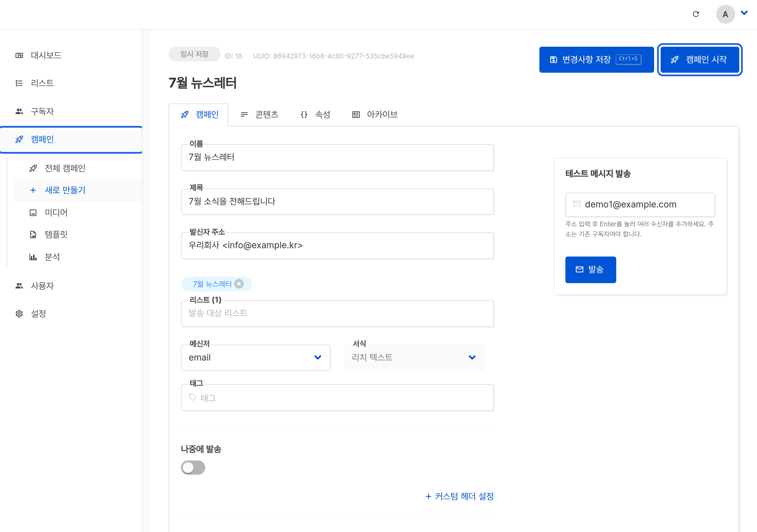This screenshot has width=757, height=532.
Task: Click the 임시 저장 status badge
Action: (194, 54)
